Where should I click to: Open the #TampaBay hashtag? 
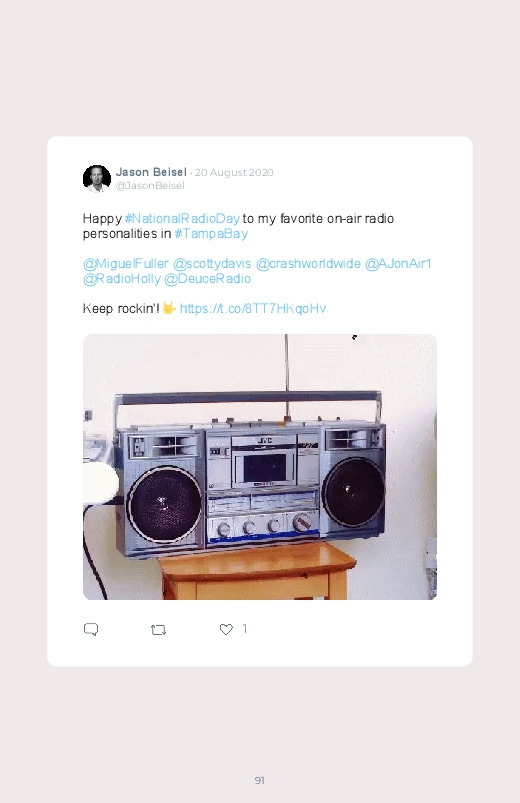click(x=211, y=234)
